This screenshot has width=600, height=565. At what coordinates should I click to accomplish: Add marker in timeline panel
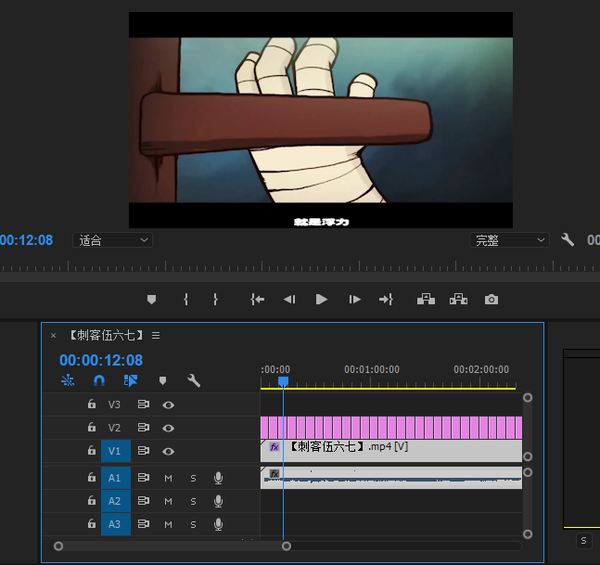162,380
